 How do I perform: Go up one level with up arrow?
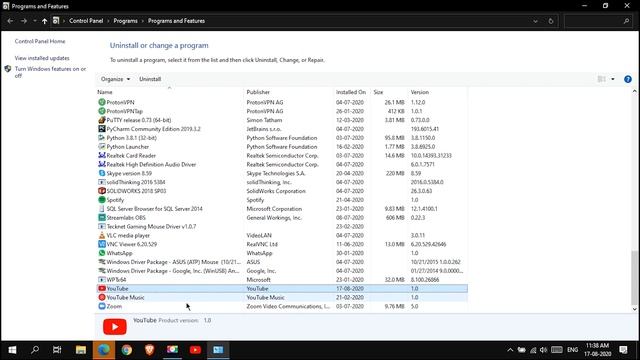click(x=44, y=21)
